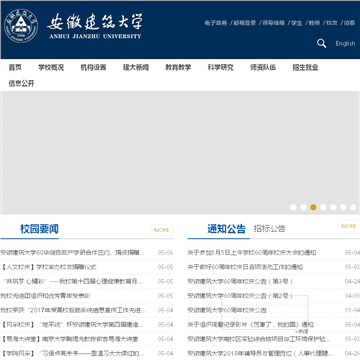
Task: Click MORE button beside 招标公告
Action: [349, 226]
